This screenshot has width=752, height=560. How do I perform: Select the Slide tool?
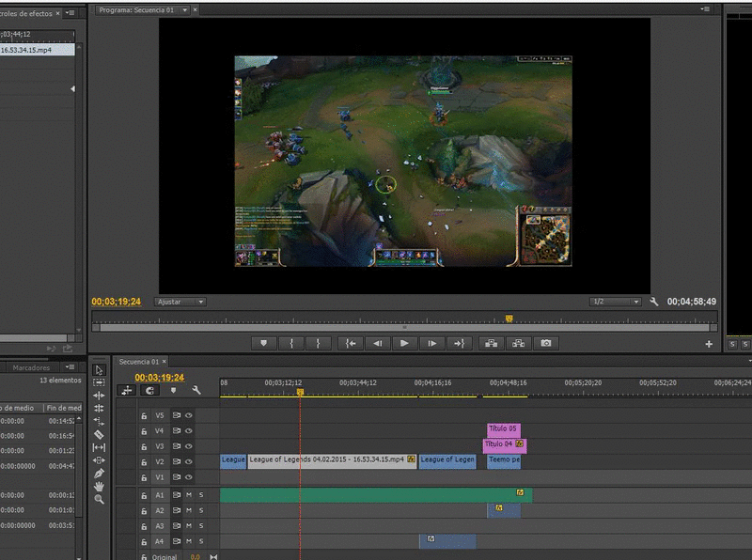pos(99,460)
